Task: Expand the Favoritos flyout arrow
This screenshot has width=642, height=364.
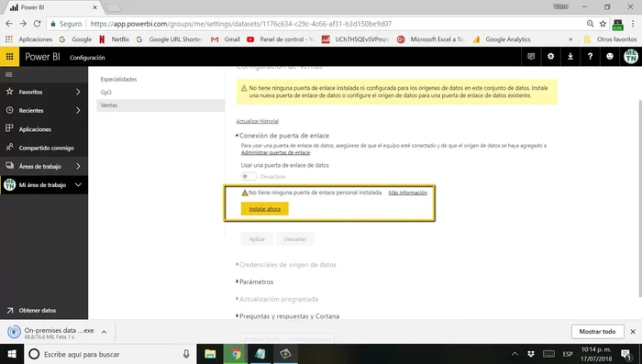Action: [x=78, y=92]
